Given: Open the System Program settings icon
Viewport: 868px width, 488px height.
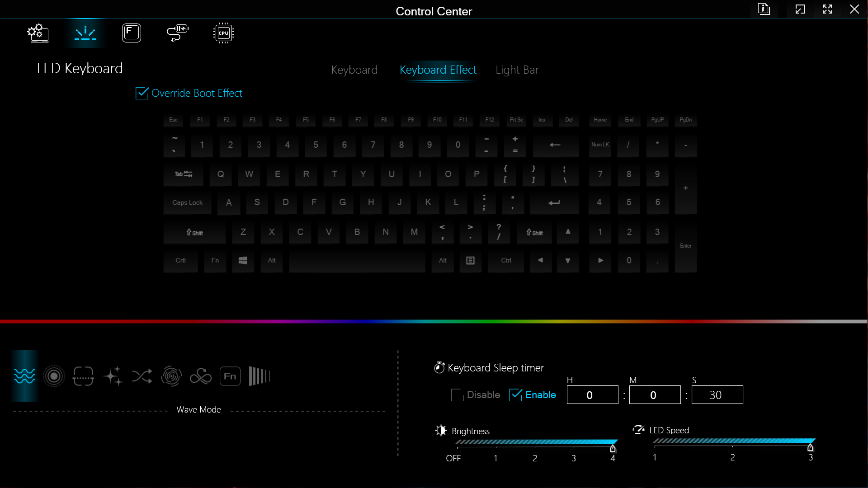Looking at the screenshot, I should coord(38,33).
